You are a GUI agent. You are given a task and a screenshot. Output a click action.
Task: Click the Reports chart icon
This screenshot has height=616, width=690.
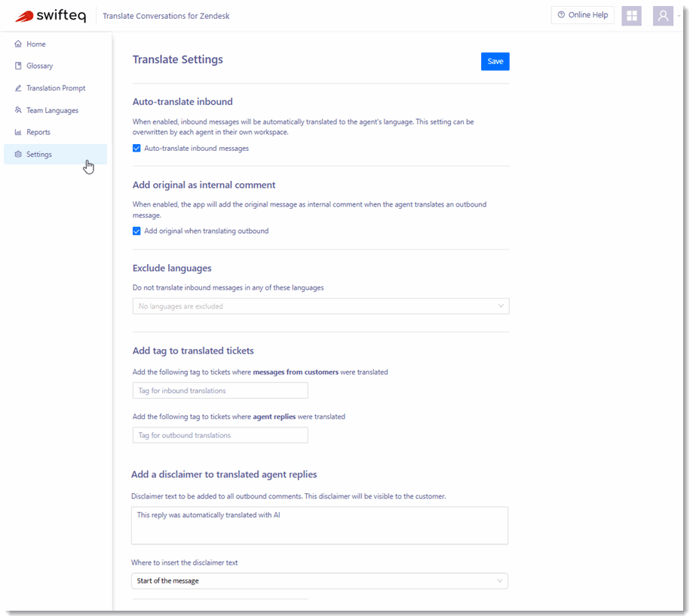pyautogui.click(x=18, y=132)
